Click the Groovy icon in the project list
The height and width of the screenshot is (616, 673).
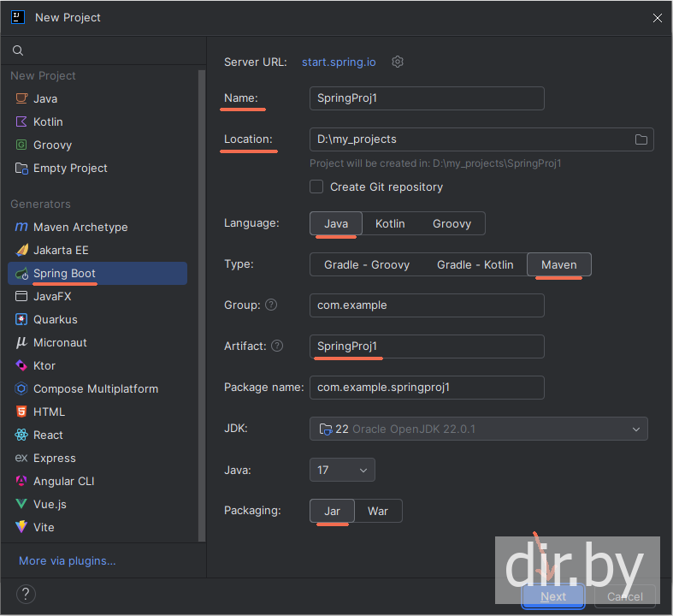click(21, 145)
